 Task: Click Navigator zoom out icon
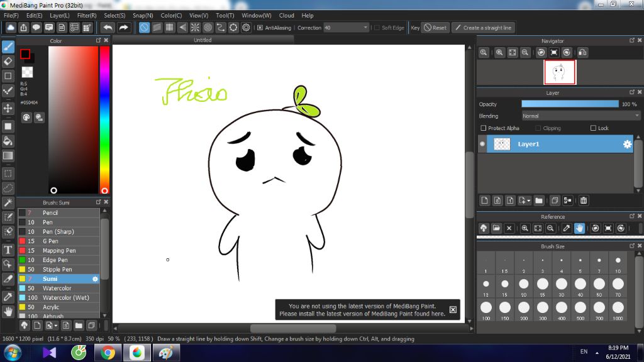click(x=525, y=53)
